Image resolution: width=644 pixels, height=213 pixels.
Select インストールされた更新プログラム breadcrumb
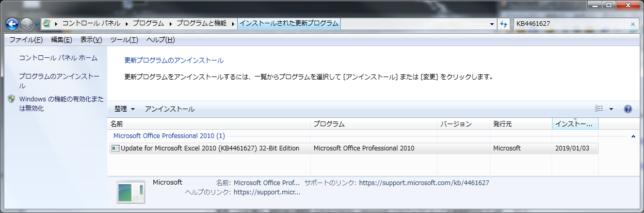pyautogui.click(x=289, y=24)
